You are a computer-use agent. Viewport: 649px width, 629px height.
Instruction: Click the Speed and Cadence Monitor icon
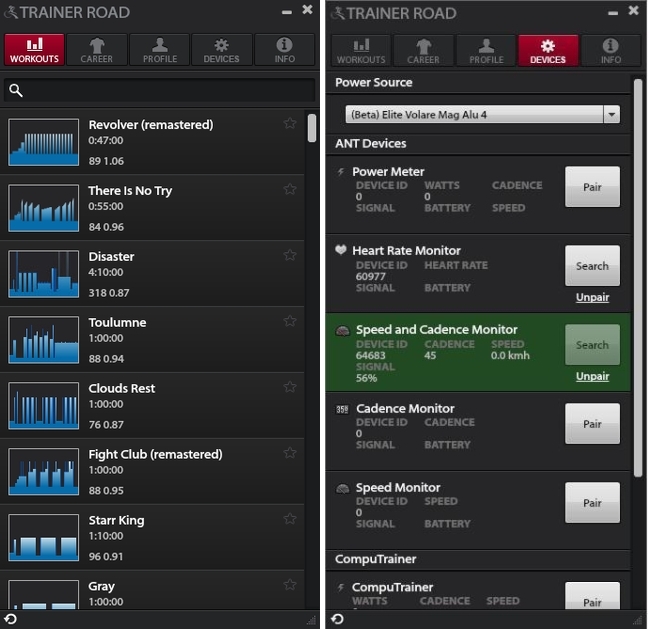(x=342, y=331)
